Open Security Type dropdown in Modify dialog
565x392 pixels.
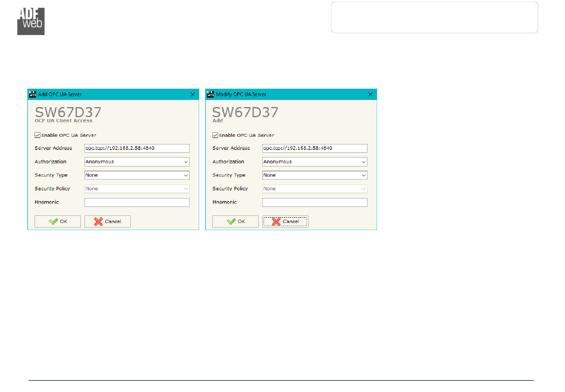(x=315, y=175)
